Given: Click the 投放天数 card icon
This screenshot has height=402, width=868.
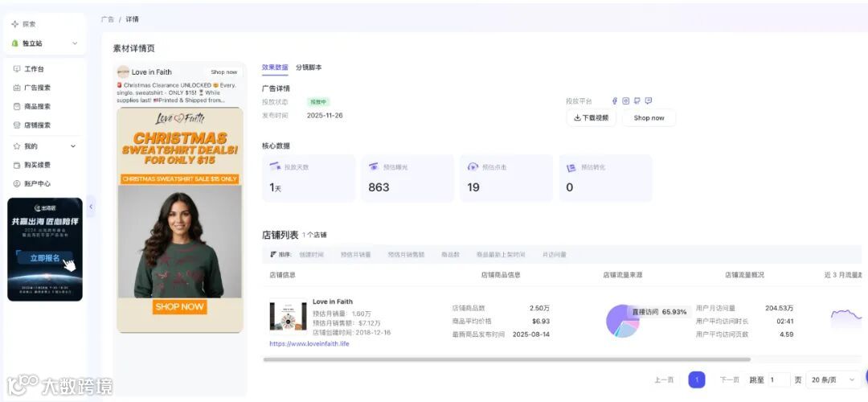Looking at the screenshot, I should click(275, 166).
